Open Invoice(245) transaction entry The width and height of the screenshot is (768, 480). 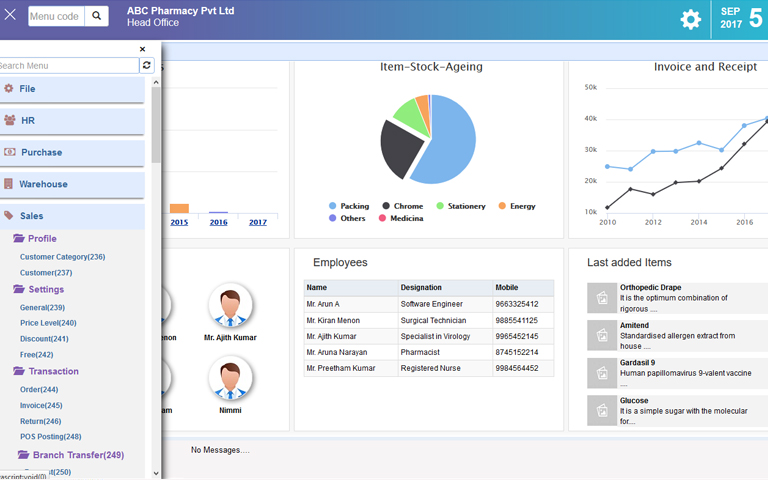[x=41, y=406]
